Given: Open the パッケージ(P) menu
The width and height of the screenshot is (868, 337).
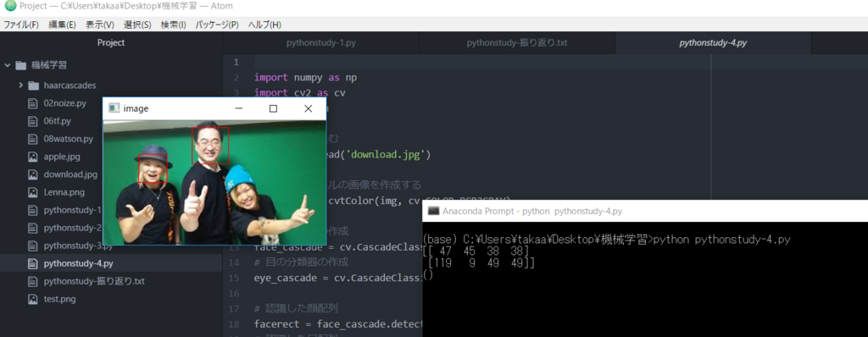Looking at the screenshot, I should [x=217, y=25].
